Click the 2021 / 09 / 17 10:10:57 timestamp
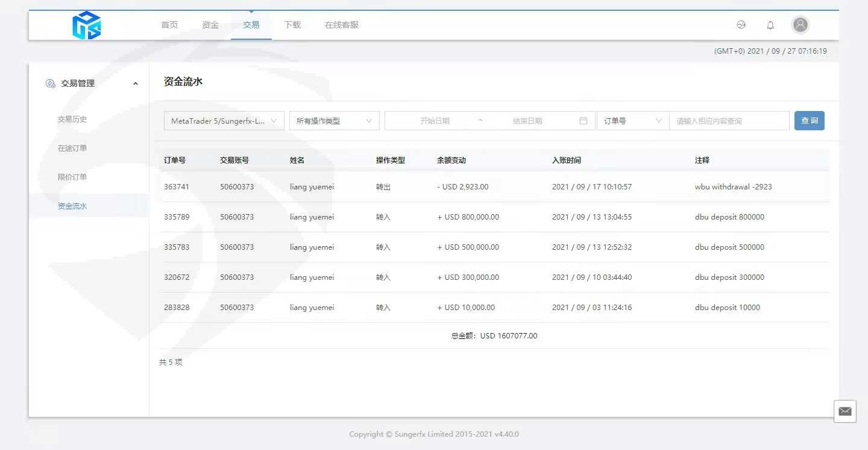 (592, 187)
